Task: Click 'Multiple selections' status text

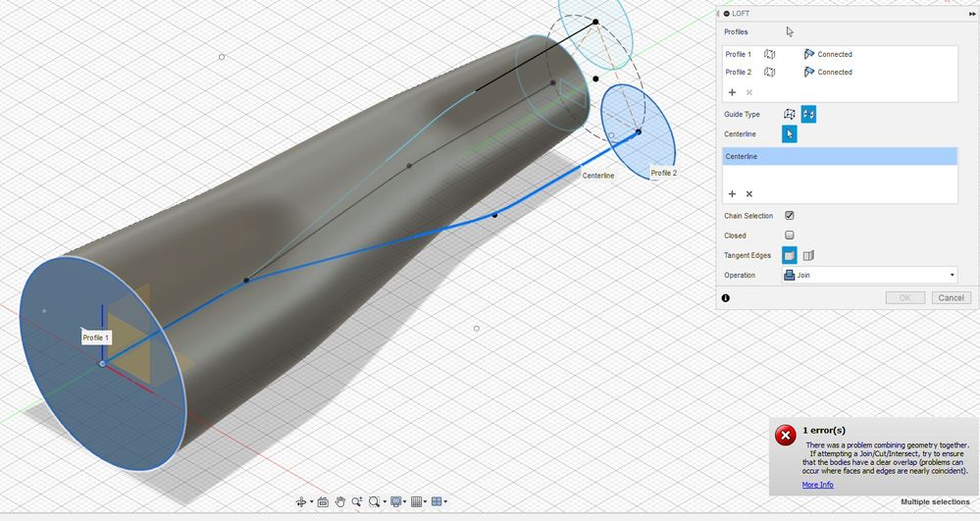Action: click(935, 502)
